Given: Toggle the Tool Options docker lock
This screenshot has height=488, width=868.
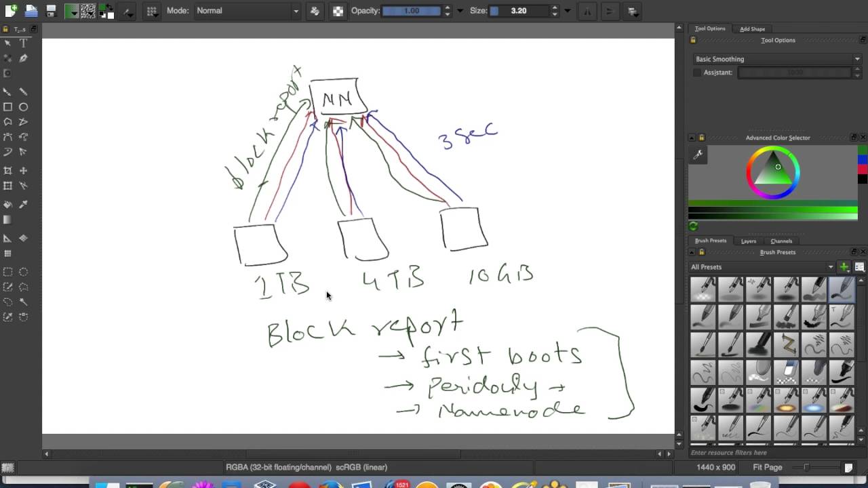Looking at the screenshot, I should [693, 40].
